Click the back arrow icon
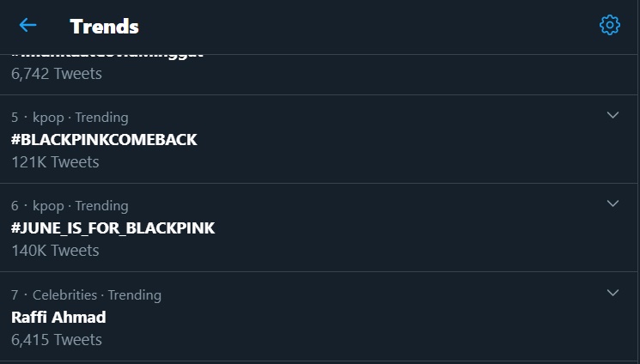Image resolution: width=640 pixels, height=364 pixels. [x=27, y=25]
